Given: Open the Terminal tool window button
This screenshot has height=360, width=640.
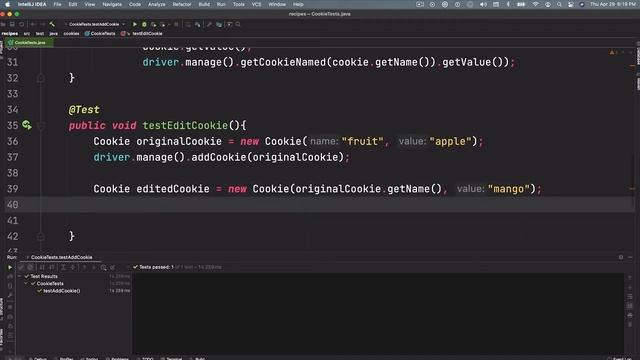Looking at the screenshot, I should pos(172,358).
